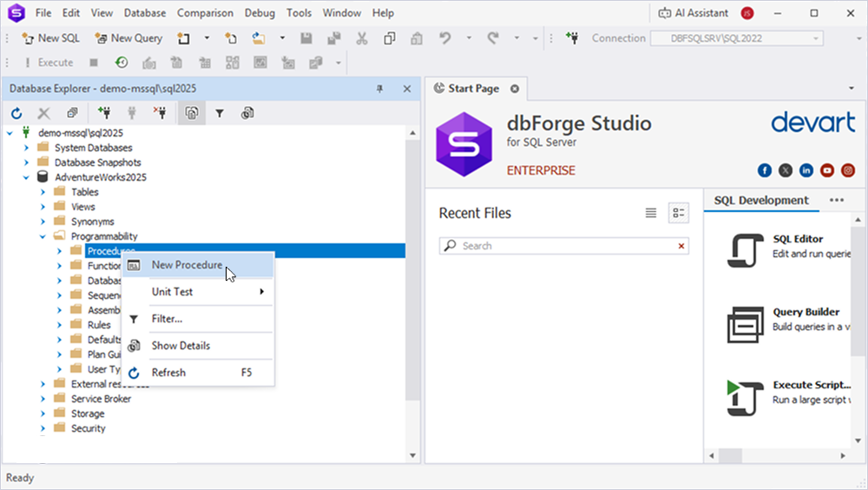
Task: Open the Instagram social icon
Action: [x=848, y=171]
